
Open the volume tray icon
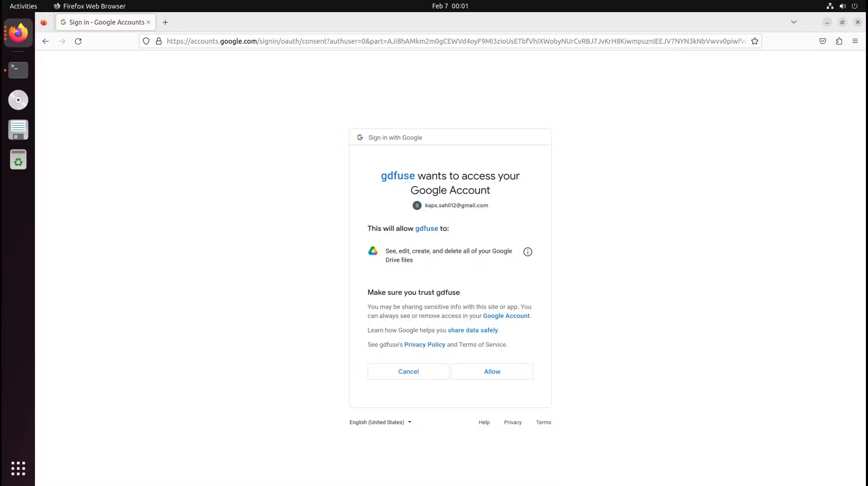pos(843,6)
